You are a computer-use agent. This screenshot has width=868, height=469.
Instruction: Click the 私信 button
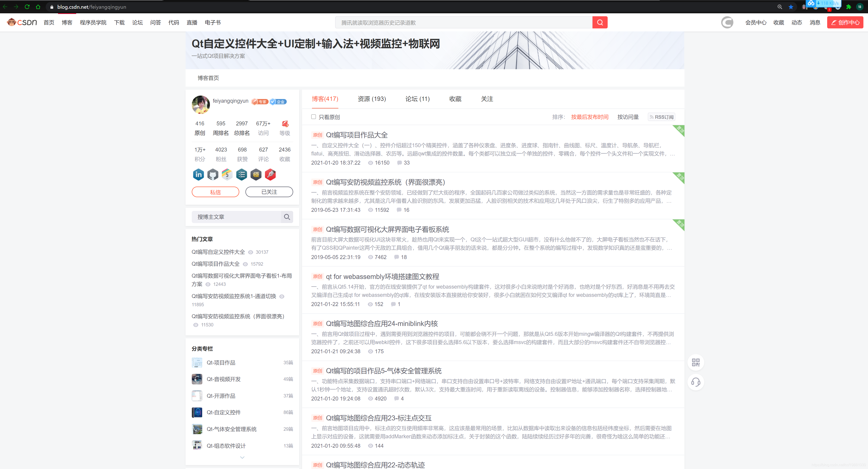click(215, 192)
